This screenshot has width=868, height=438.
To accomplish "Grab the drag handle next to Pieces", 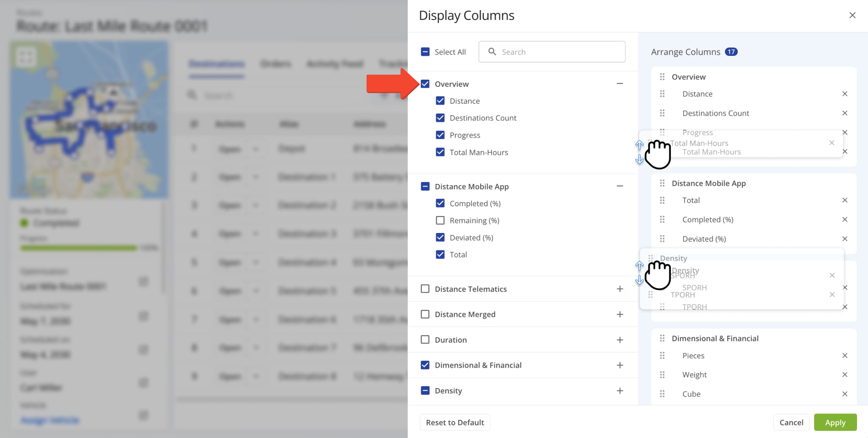I will click(x=662, y=355).
